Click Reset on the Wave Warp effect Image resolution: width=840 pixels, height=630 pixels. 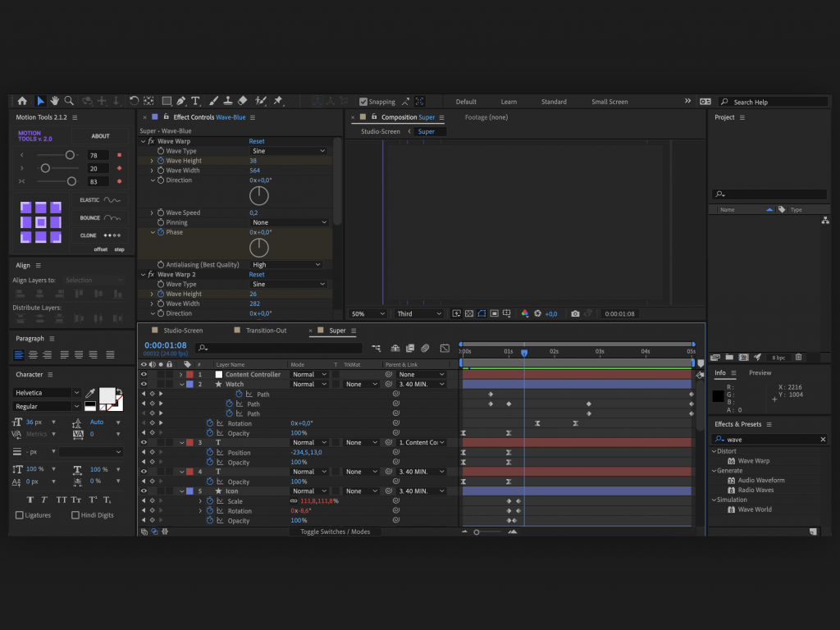point(257,141)
